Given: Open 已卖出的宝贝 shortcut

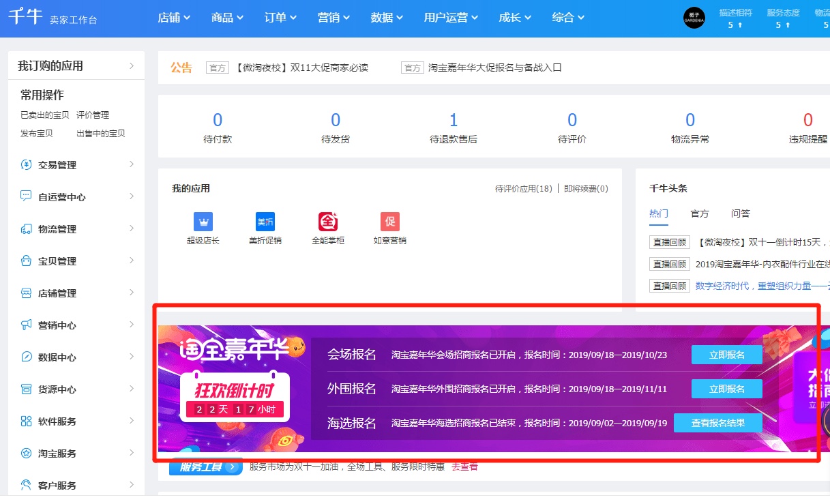Looking at the screenshot, I should pos(45,115).
